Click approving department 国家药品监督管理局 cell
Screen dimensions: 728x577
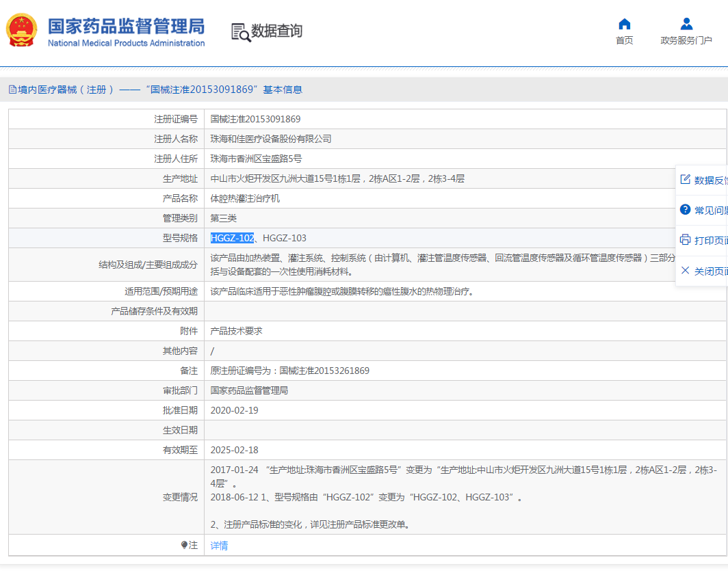249,390
